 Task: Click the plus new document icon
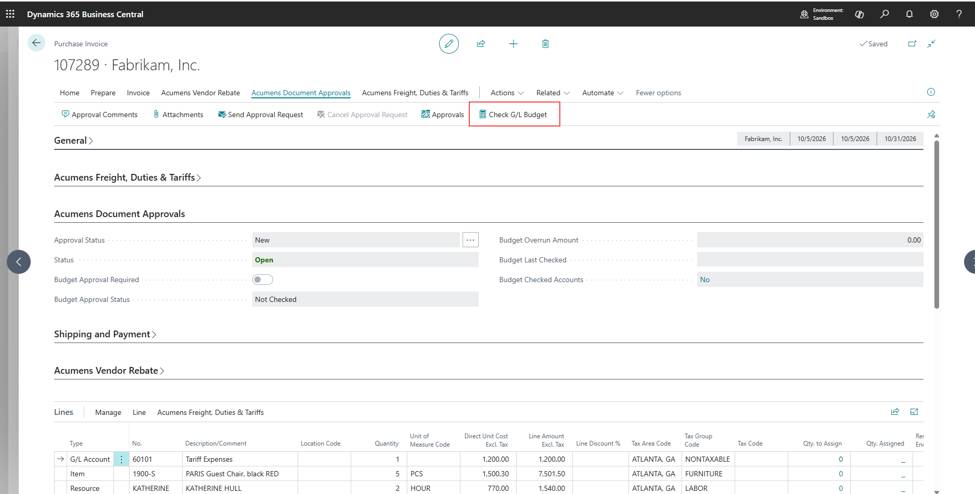513,44
